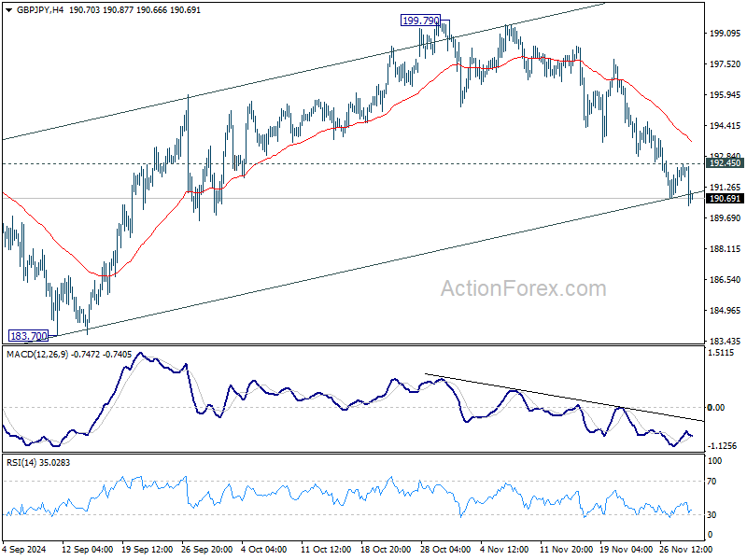Image resolution: width=747 pixels, height=560 pixels.
Task: Select the 188.115 price axis value
Action: tap(725, 249)
